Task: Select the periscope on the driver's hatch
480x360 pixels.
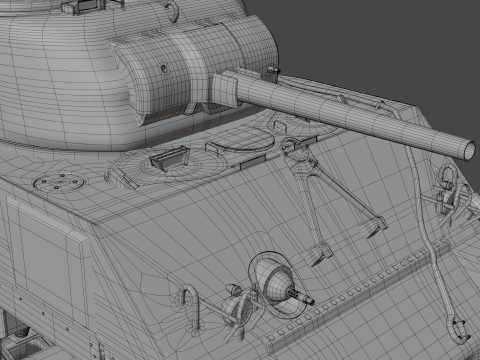Action: tap(169, 158)
